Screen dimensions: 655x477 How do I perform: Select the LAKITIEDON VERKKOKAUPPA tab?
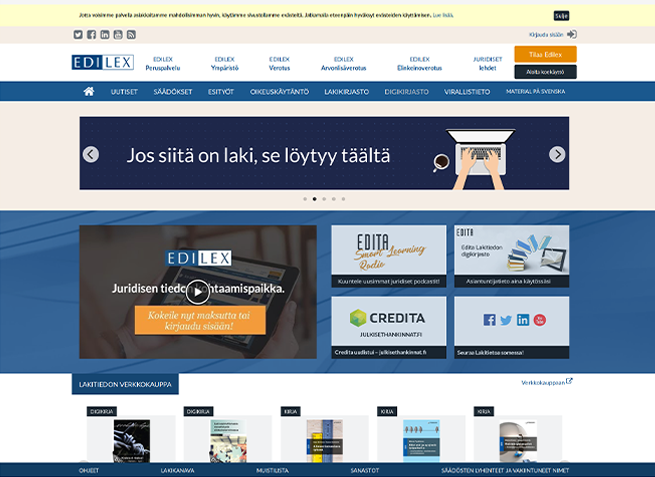125,384
